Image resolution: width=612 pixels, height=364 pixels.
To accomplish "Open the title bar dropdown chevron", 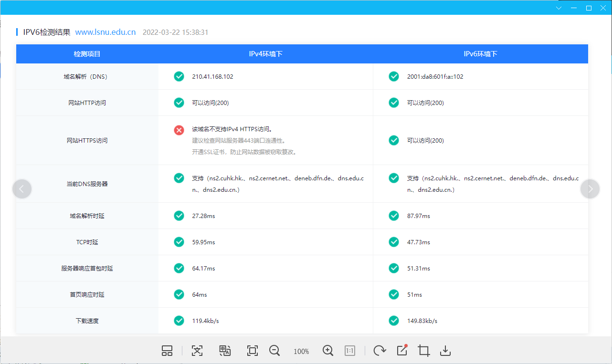I will tap(559, 8).
